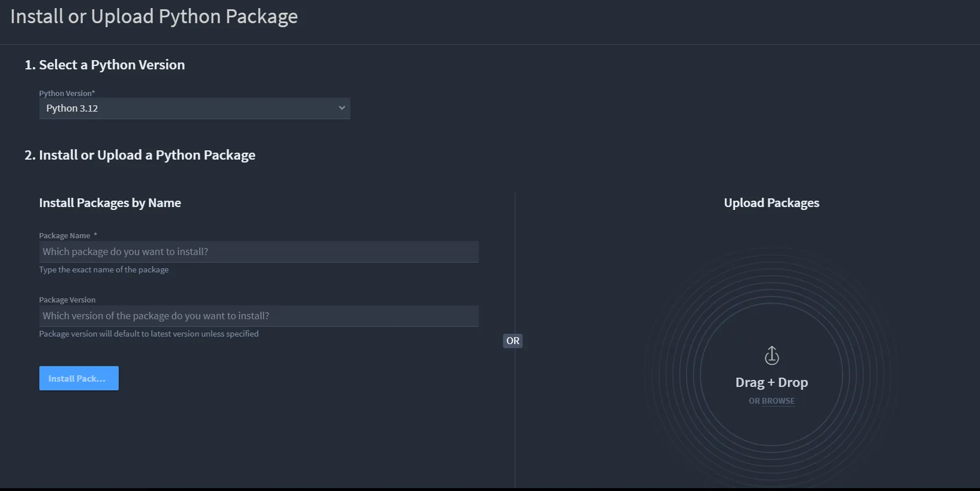Select the Upload Packages heading
This screenshot has width=980, height=491.
click(772, 203)
